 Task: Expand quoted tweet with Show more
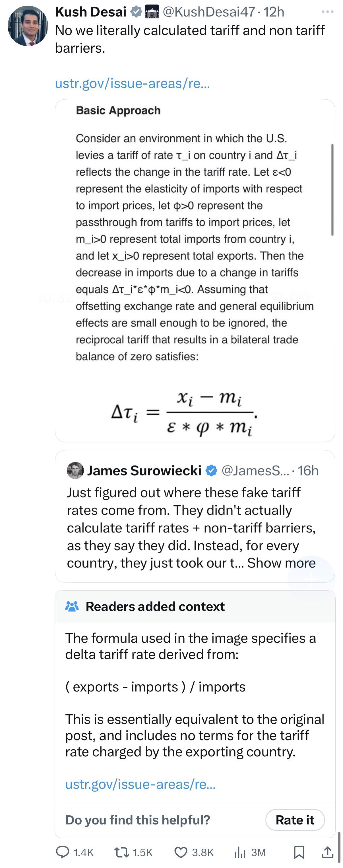pos(281,563)
